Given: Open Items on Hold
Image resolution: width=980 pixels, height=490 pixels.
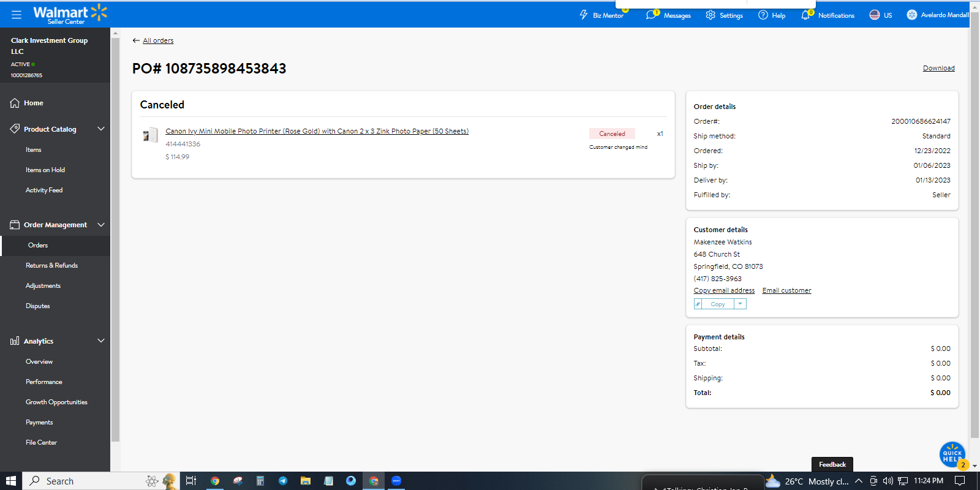Looking at the screenshot, I should pyautogui.click(x=45, y=170).
